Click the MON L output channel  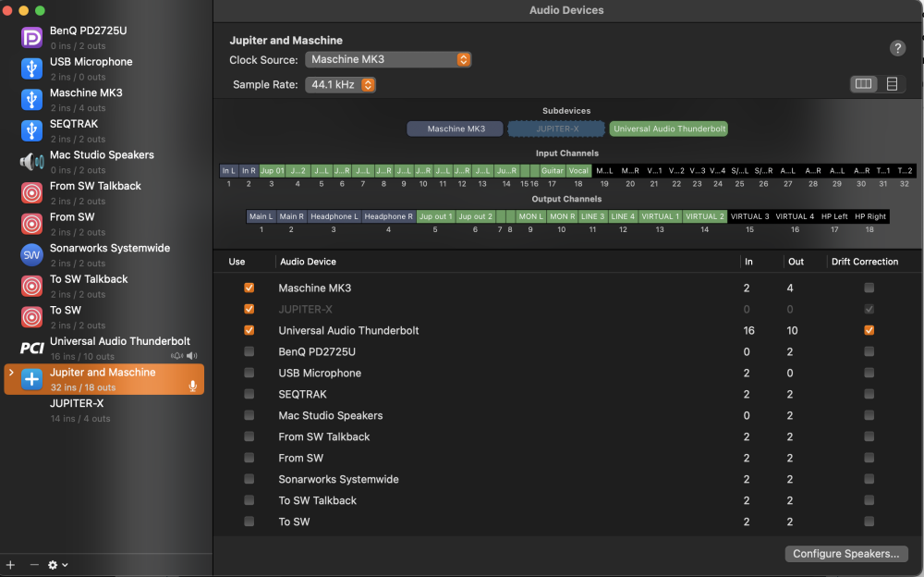tap(531, 216)
